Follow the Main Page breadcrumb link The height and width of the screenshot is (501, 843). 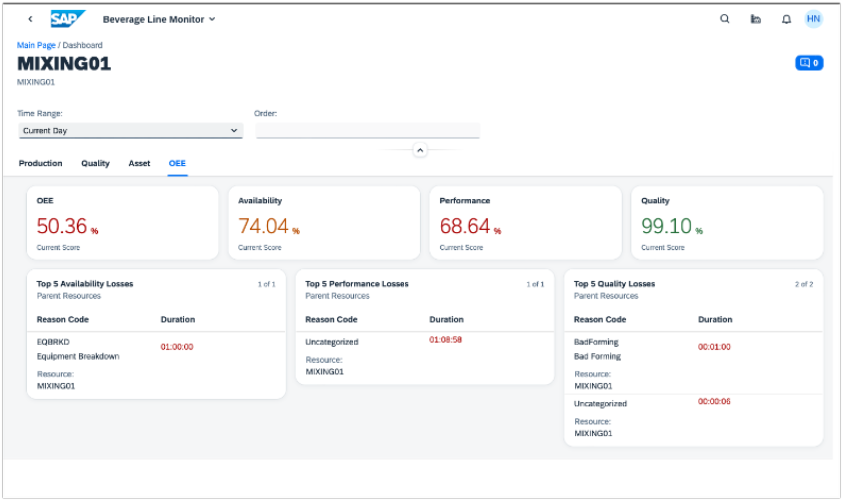click(36, 45)
